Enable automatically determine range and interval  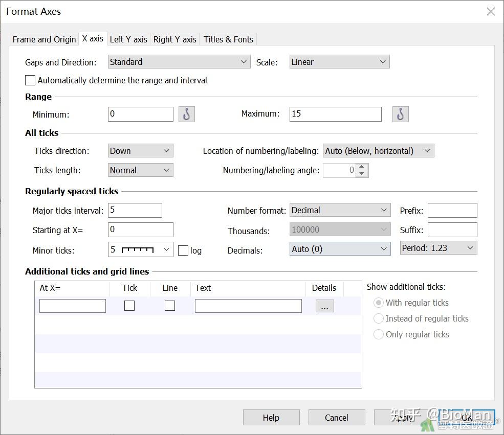click(30, 80)
